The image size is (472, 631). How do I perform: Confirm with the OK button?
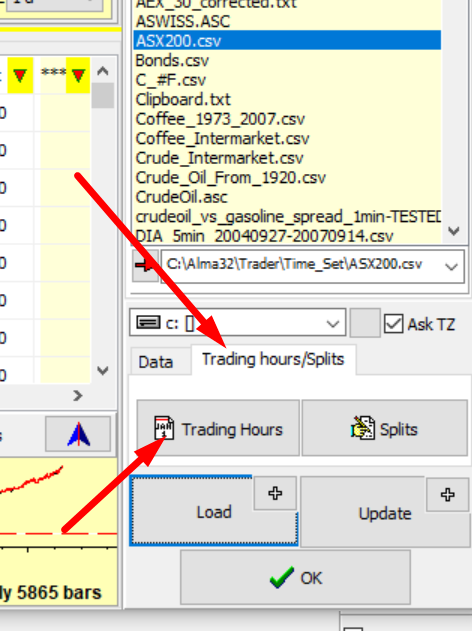(295, 578)
